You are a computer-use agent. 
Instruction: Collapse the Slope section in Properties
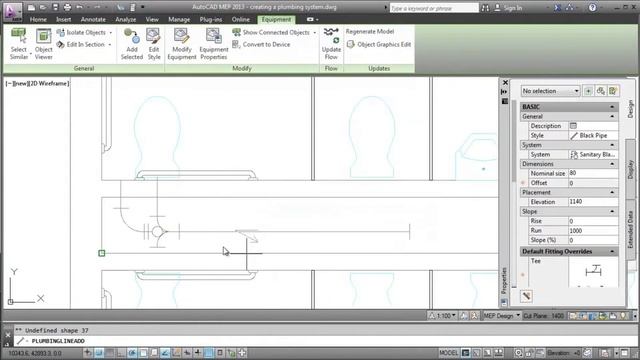tap(612, 211)
